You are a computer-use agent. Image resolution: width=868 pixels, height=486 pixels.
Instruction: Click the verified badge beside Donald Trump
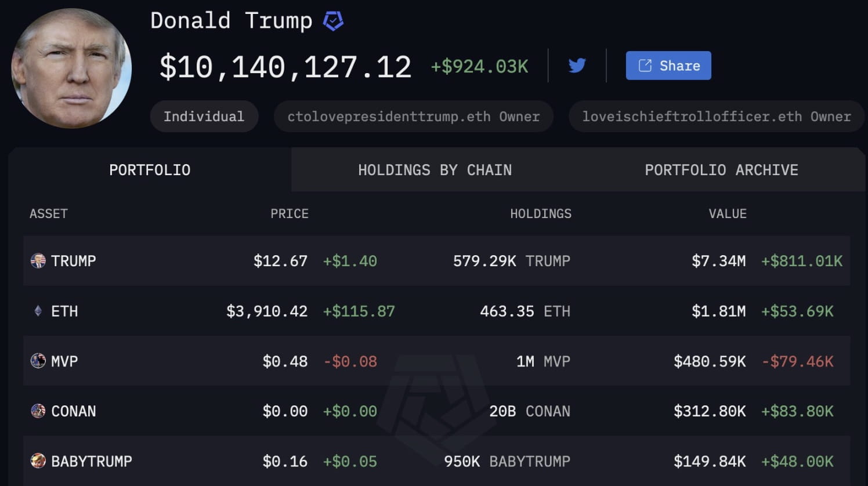(333, 20)
